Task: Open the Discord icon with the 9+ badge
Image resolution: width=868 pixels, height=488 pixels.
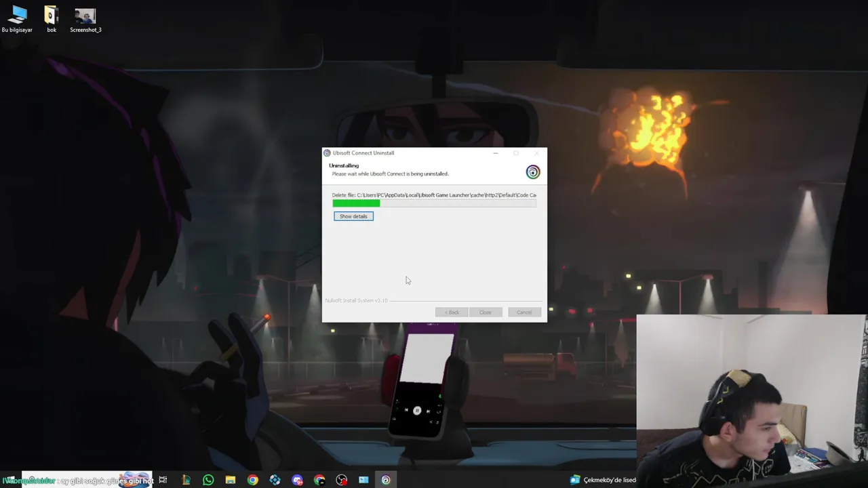Action: pos(297,480)
